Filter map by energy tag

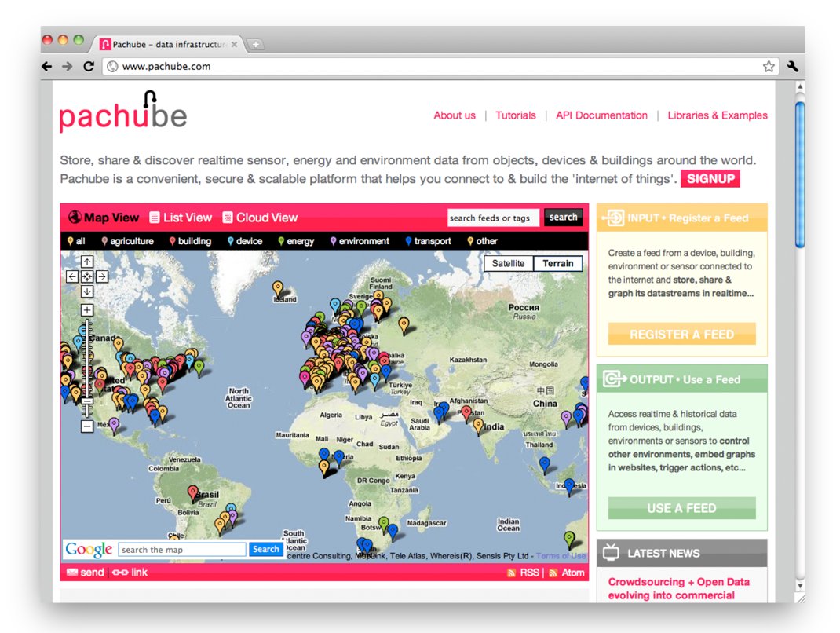[296, 241]
